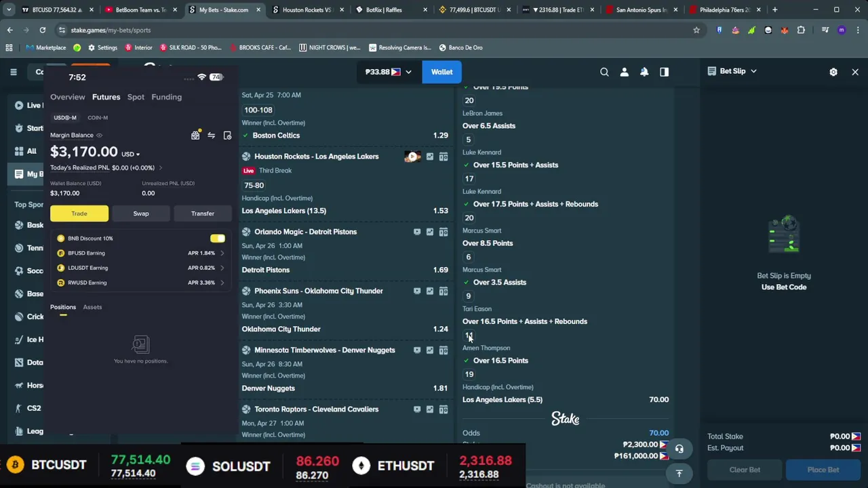This screenshot has width=868, height=488.
Task: Click the Transfer button
Action: tap(203, 213)
